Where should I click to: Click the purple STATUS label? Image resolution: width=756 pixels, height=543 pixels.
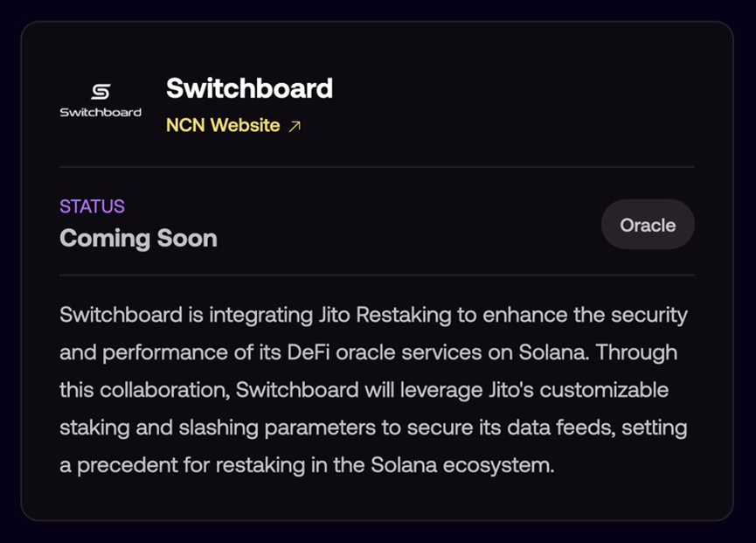[92, 206]
